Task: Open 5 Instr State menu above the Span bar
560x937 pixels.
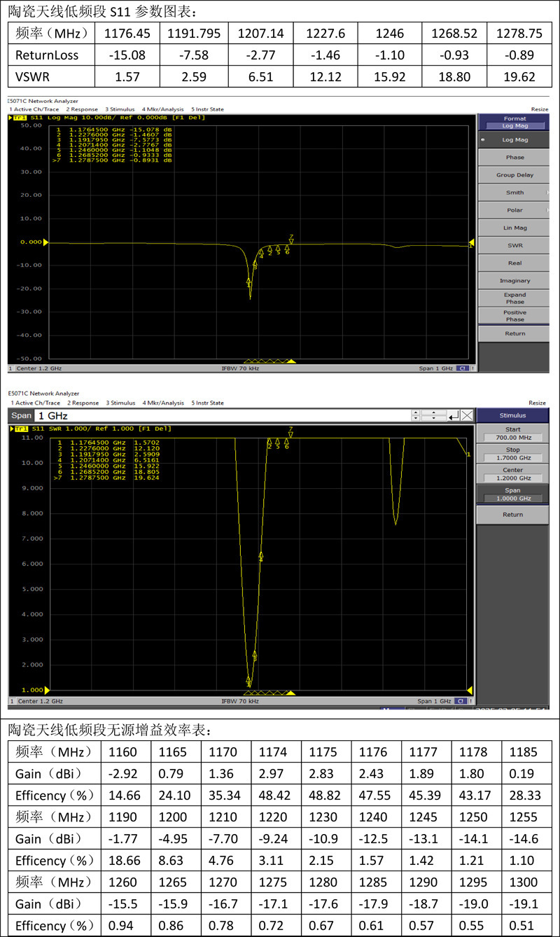Action: (208, 403)
